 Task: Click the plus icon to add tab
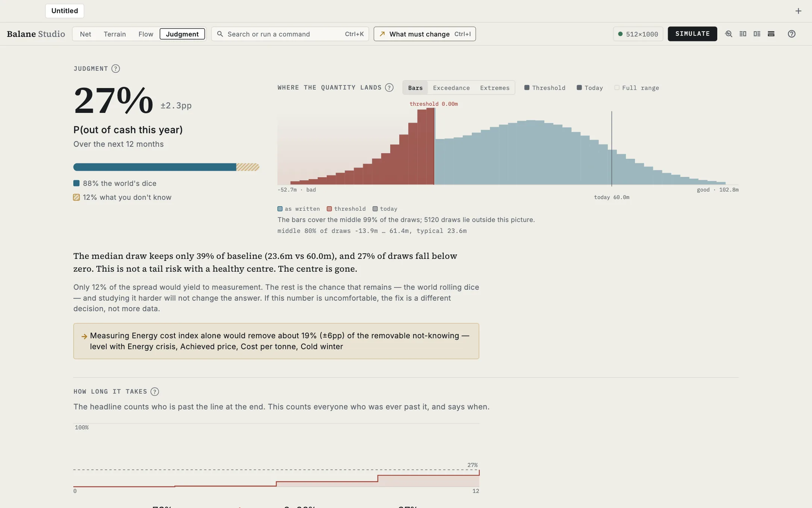(x=798, y=11)
